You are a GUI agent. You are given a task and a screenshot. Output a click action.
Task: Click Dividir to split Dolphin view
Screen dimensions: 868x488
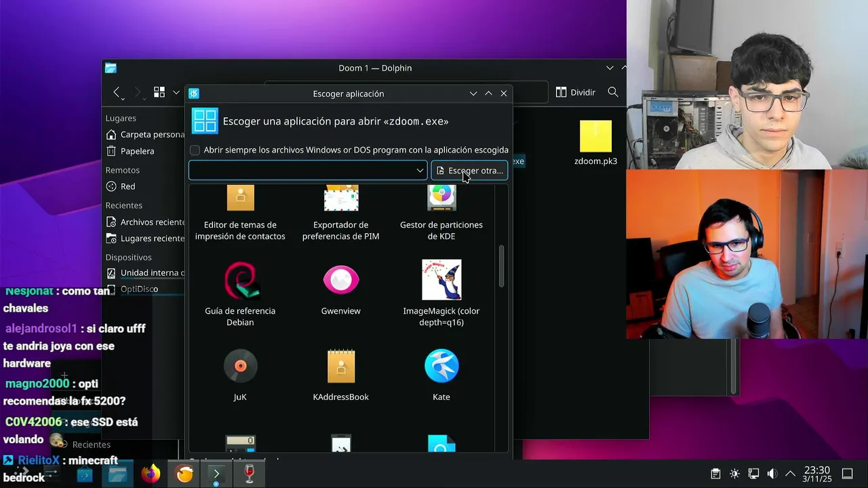pyautogui.click(x=576, y=92)
